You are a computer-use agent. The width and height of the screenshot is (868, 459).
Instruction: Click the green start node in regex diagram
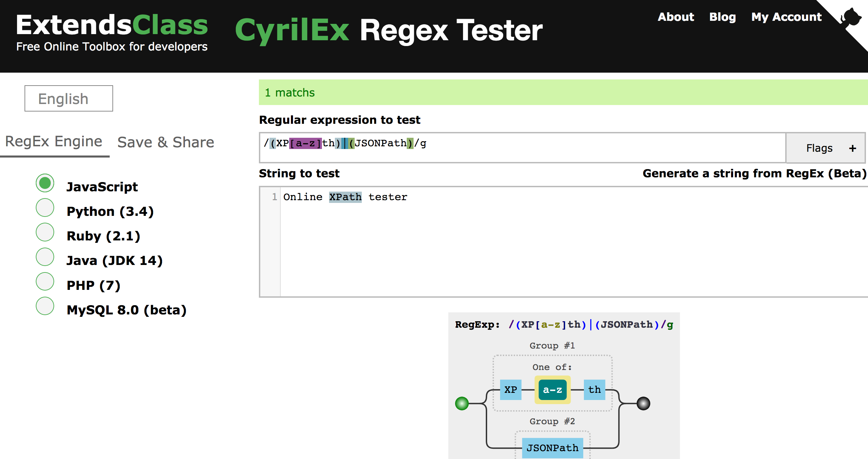pos(462,403)
